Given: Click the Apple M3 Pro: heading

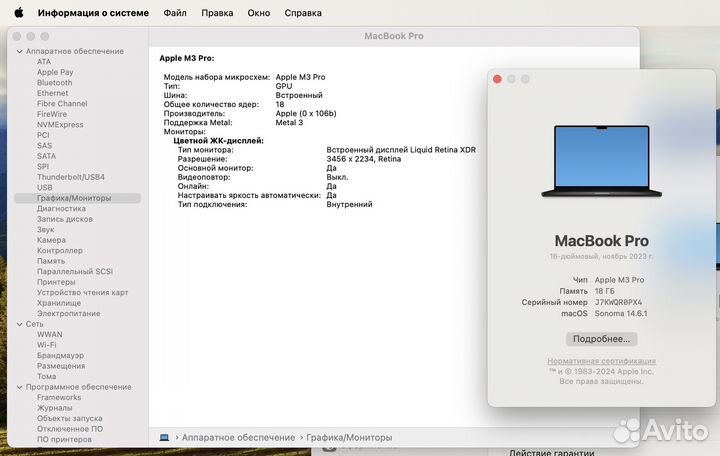Looking at the screenshot, I should click(x=187, y=58).
